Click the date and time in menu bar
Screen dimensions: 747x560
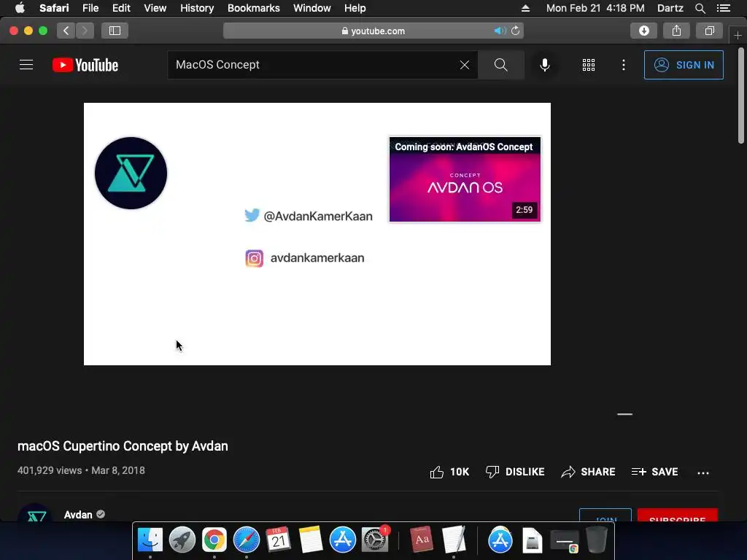click(x=595, y=8)
